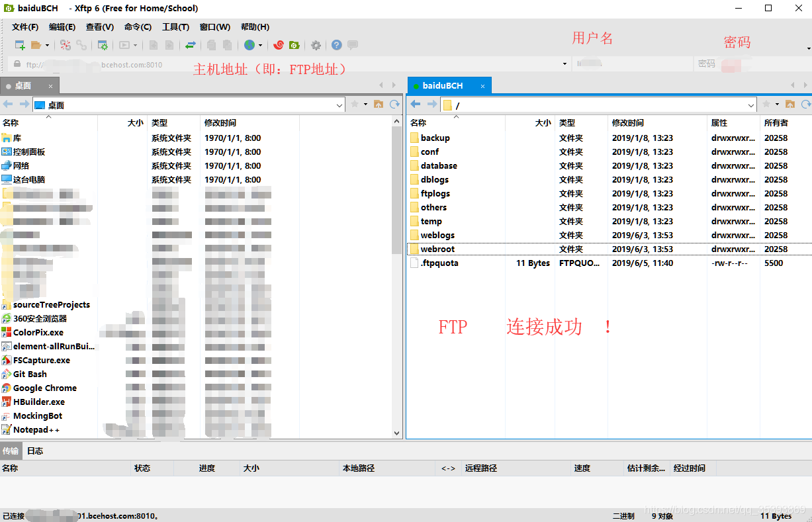Screen dimensions: 812x522
Task: Click local pane favorites star icon
Action: 355,105
